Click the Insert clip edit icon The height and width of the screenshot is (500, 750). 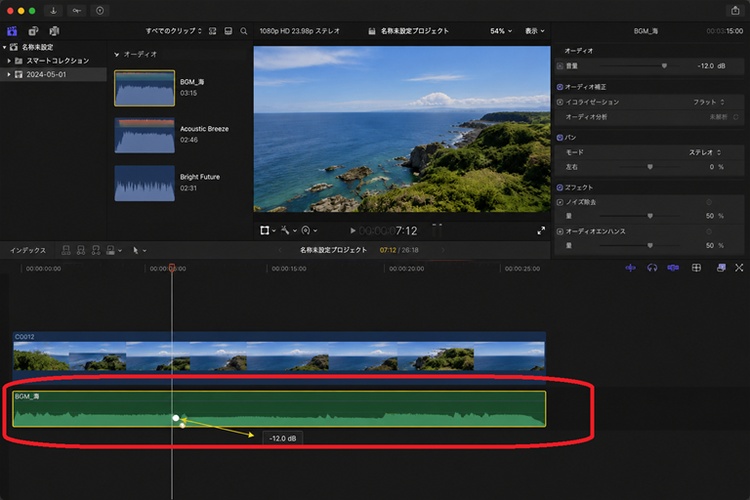click(x=81, y=250)
